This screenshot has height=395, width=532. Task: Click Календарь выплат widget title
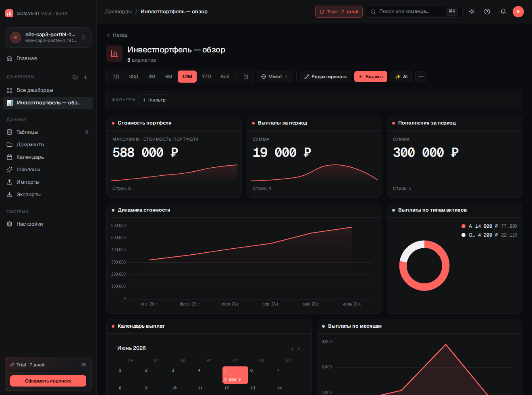pos(141,326)
